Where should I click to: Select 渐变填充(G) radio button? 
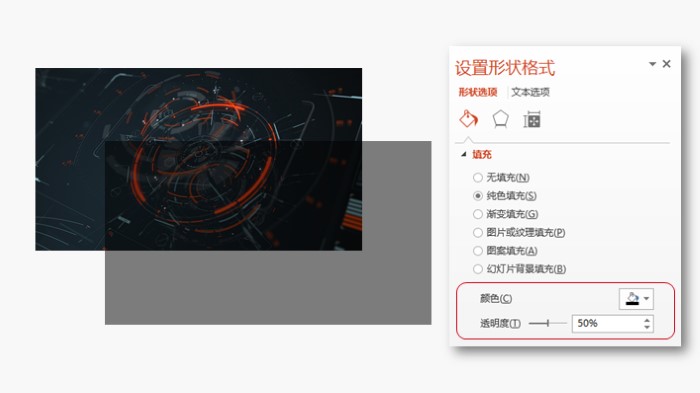[478, 214]
